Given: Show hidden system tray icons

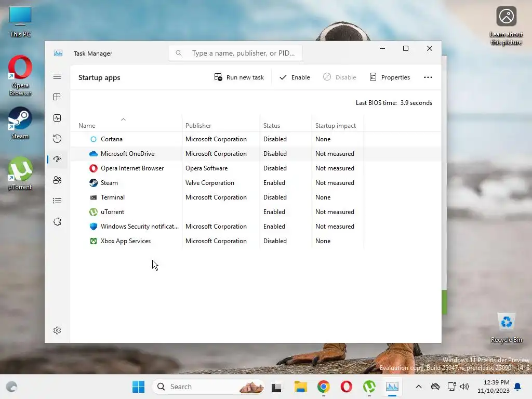Looking at the screenshot, I should pos(419,387).
